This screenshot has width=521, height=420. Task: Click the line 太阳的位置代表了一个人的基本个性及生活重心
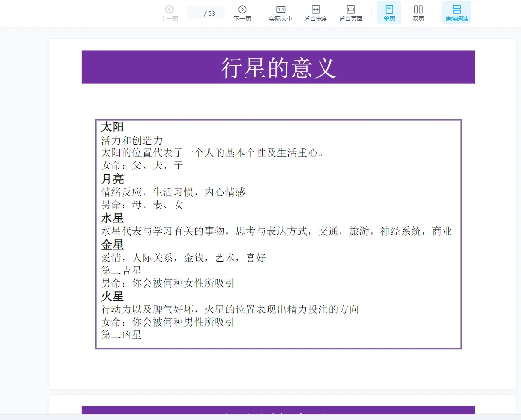click(x=212, y=153)
